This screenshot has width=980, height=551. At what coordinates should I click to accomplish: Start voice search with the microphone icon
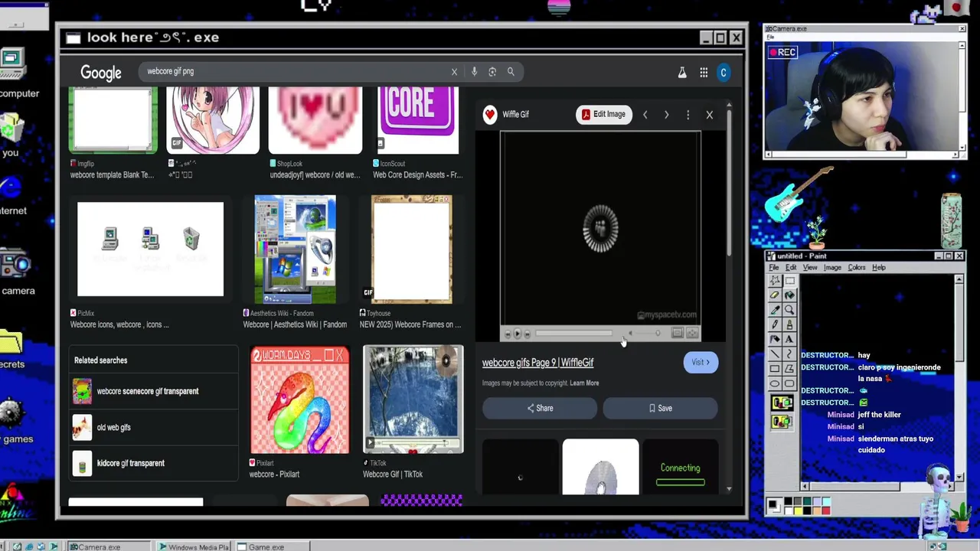tap(474, 72)
